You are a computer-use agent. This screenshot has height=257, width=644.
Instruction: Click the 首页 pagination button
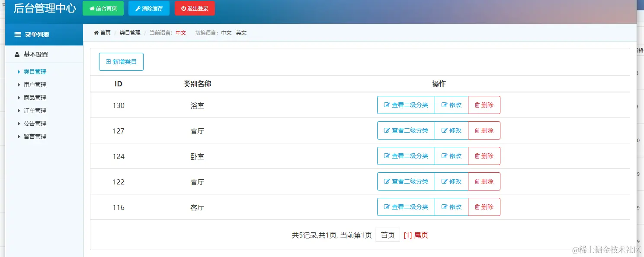point(388,235)
